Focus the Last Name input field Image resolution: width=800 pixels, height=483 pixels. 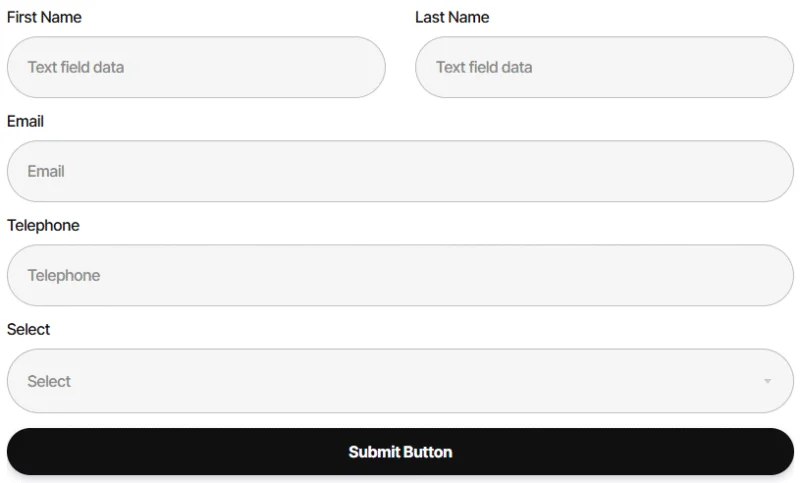tap(604, 67)
